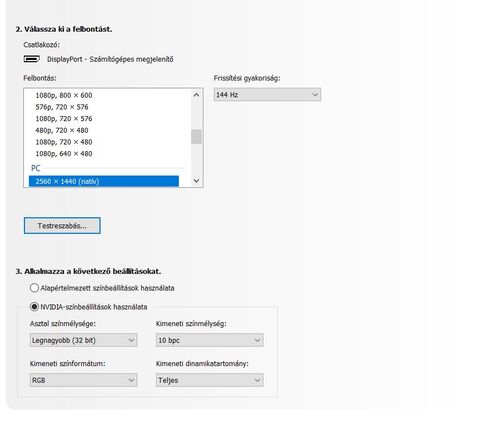Viewport: 480px width, 425px height.
Task: Open 'Asztal színmélysége' dropdown showing Legnagyobb (32 bit)
Action: pos(83,340)
